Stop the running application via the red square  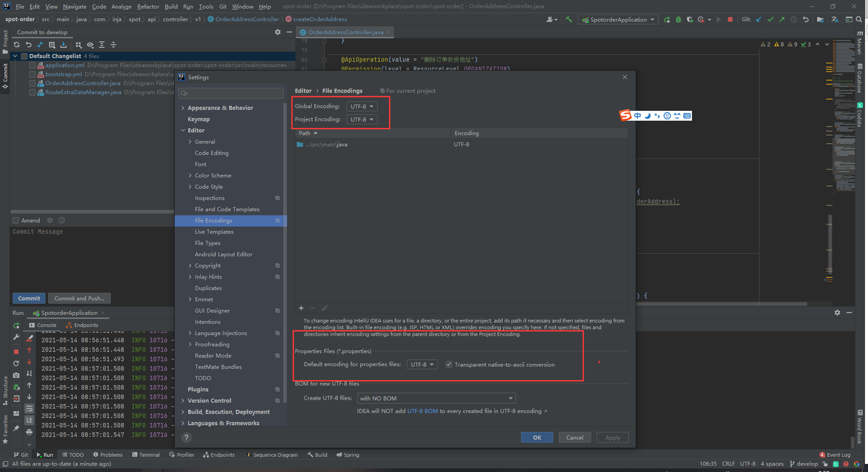click(x=730, y=19)
